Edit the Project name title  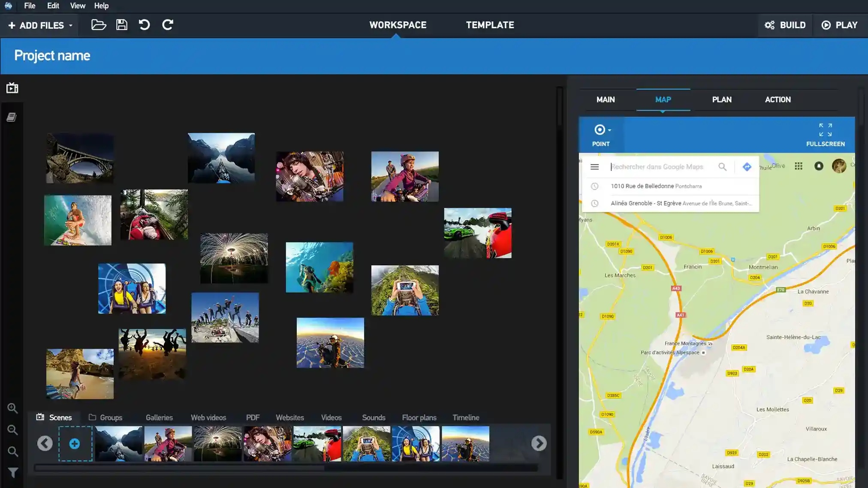point(52,56)
